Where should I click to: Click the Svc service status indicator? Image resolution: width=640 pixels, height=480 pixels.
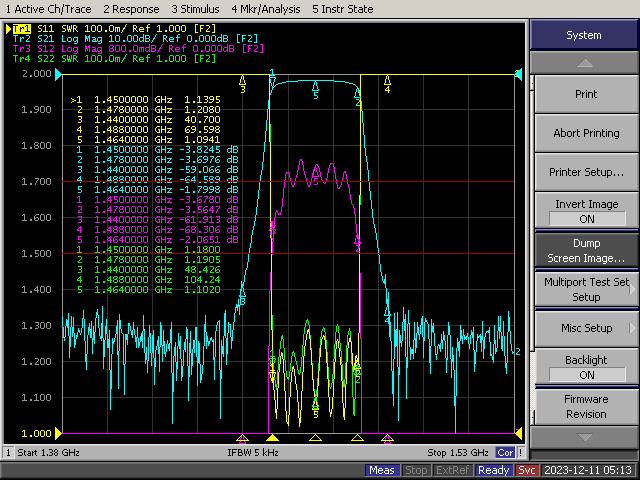click(529, 471)
